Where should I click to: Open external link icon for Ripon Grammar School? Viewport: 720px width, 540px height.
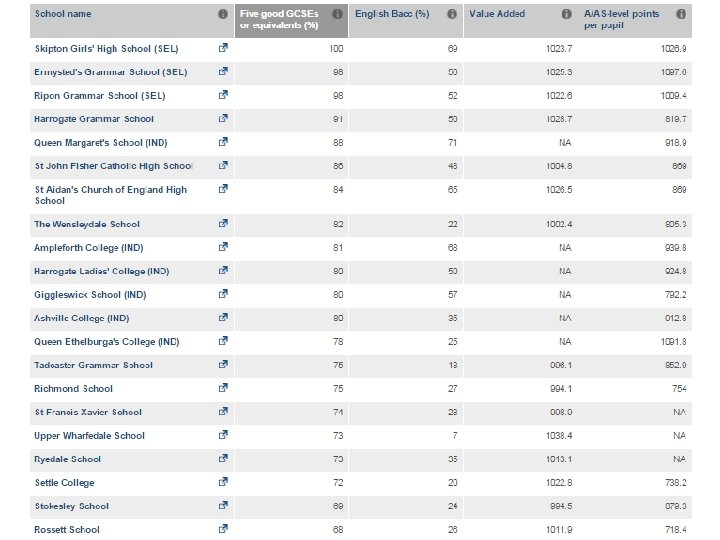click(x=222, y=95)
